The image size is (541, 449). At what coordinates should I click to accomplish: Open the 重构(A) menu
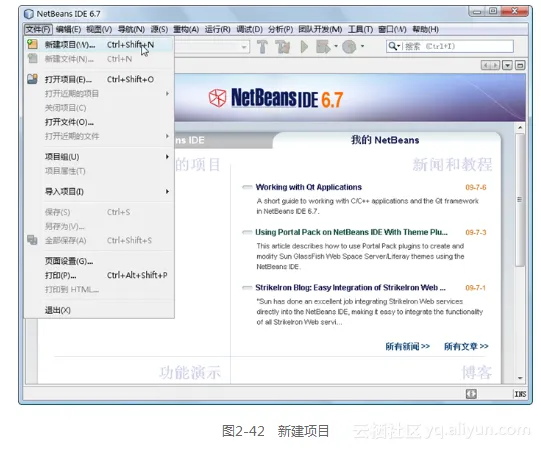[186, 29]
